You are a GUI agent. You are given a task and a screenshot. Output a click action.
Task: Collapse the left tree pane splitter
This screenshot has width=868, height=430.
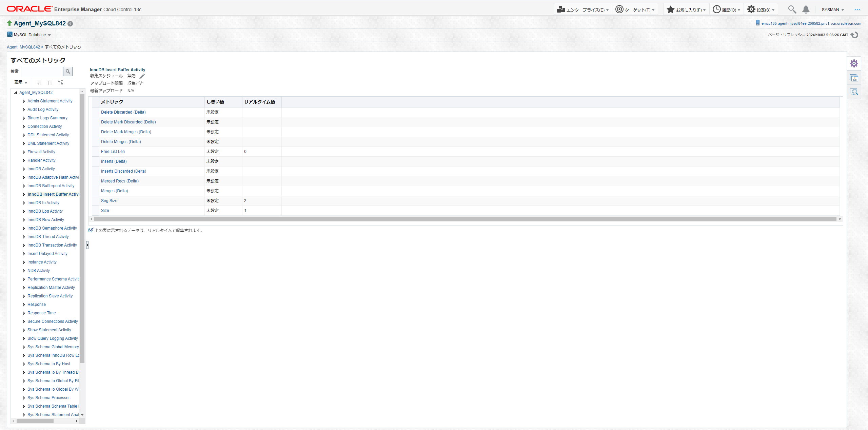pos(87,245)
